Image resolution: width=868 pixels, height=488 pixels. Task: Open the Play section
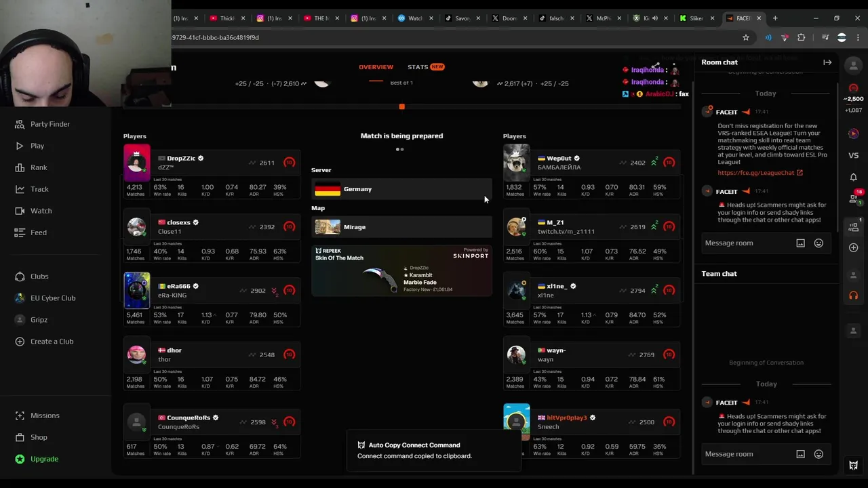click(29, 146)
